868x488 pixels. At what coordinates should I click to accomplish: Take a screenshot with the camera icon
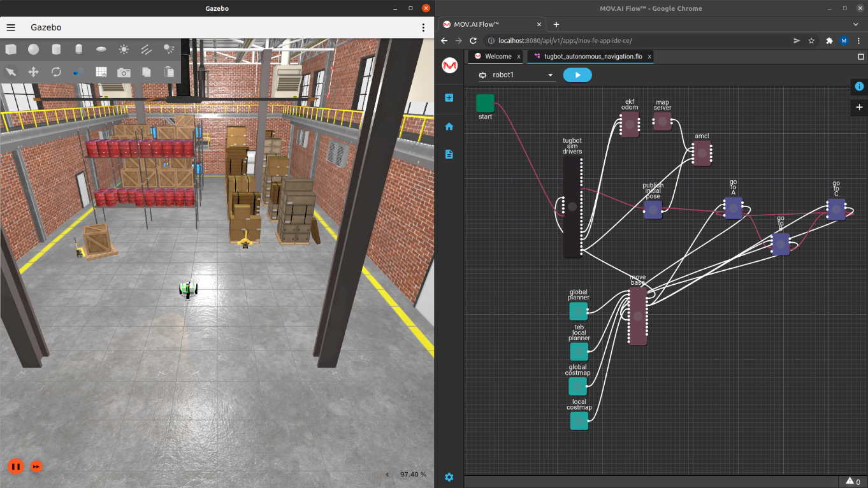pos(124,72)
